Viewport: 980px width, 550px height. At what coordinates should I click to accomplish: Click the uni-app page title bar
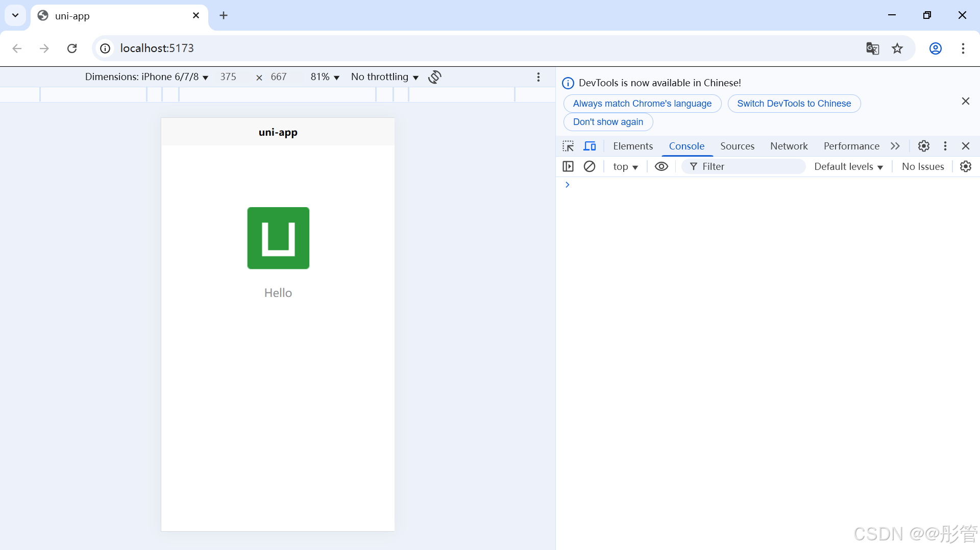click(x=278, y=132)
